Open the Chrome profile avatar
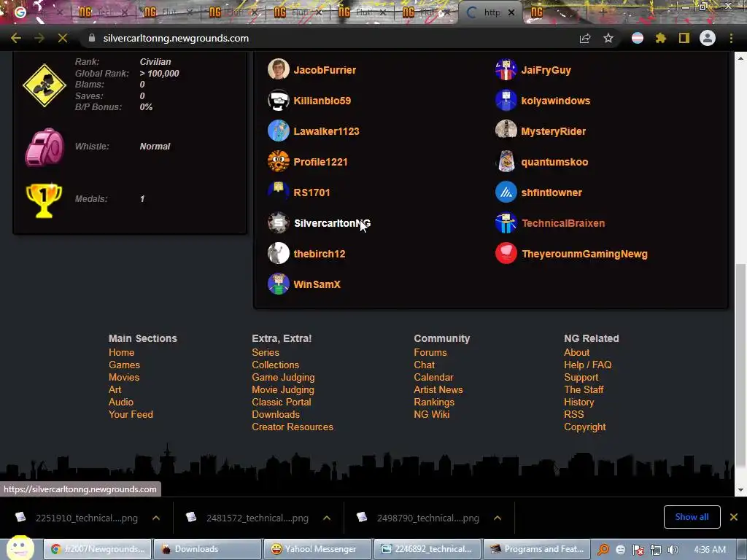Viewport: 747px width, 560px height. pyautogui.click(x=708, y=38)
